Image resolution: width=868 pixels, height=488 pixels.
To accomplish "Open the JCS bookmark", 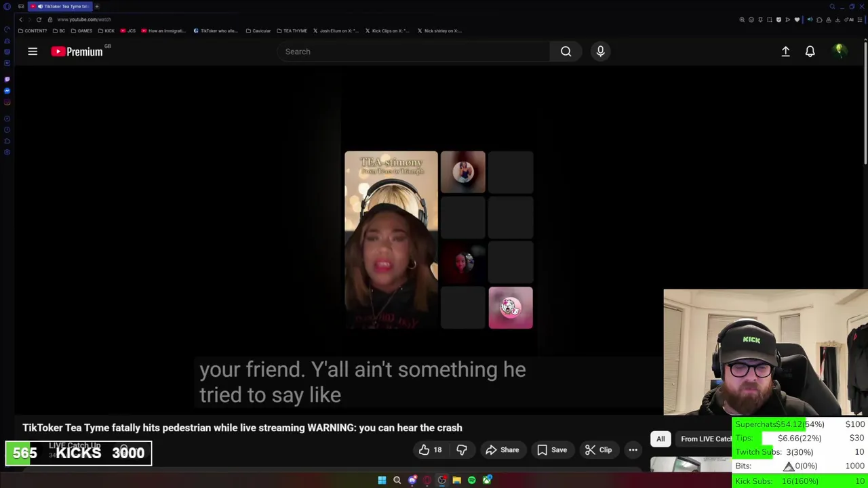I will click(x=128, y=30).
